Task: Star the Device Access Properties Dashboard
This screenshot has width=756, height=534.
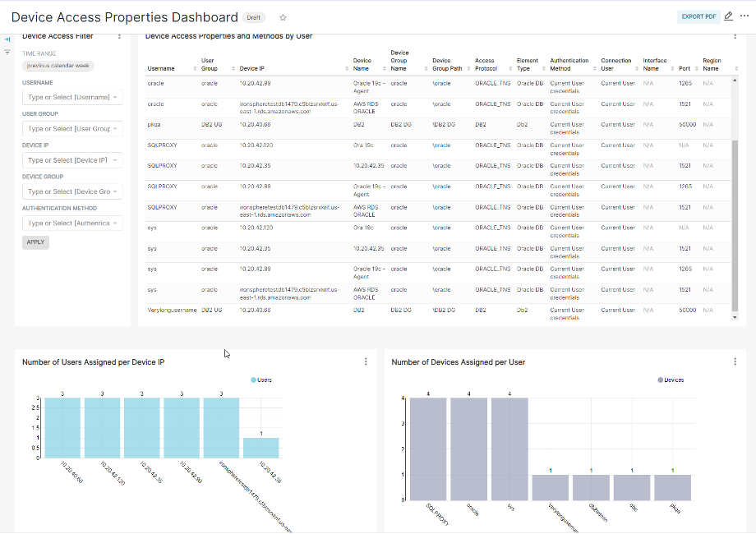Action: pos(283,16)
